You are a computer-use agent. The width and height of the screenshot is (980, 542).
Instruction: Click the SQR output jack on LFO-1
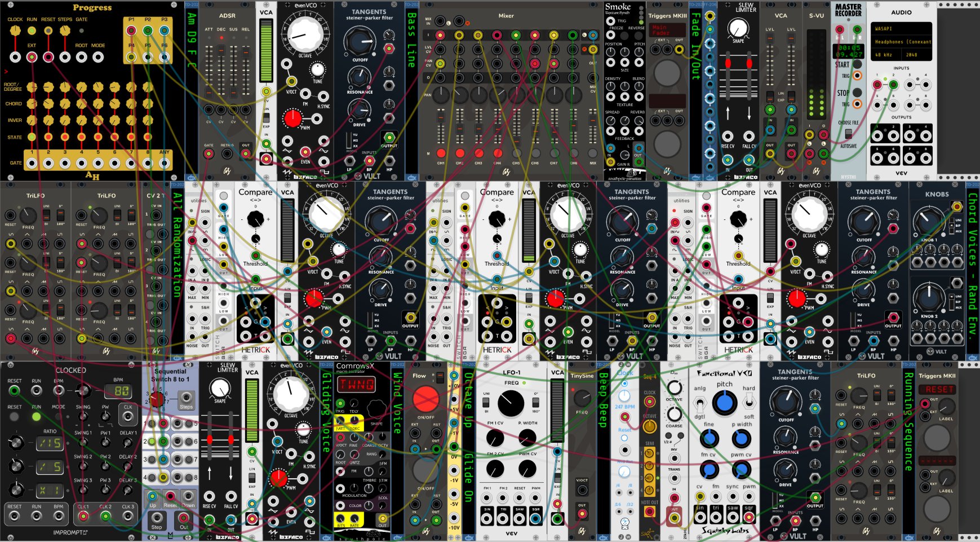coord(535,518)
